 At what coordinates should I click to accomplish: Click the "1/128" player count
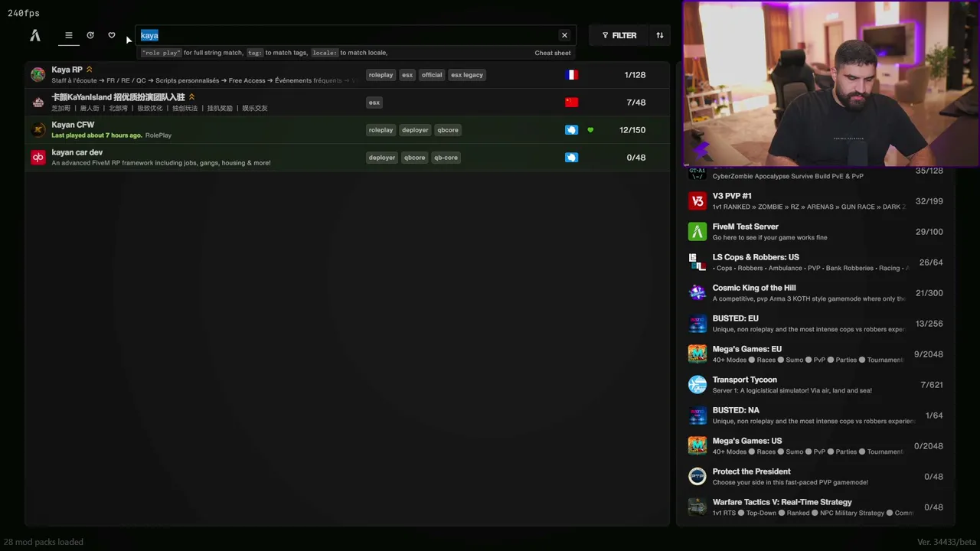coord(635,75)
